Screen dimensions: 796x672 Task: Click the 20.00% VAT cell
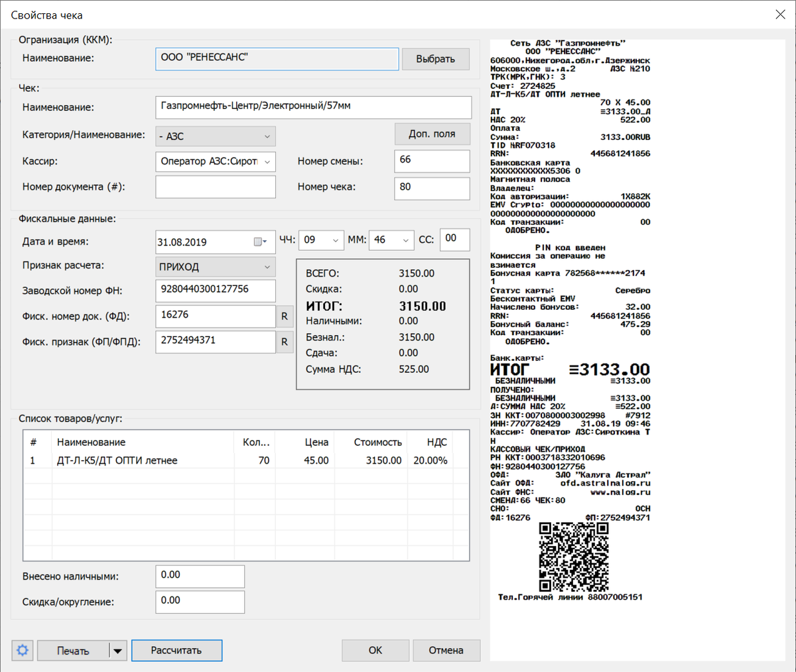tap(431, 460)
